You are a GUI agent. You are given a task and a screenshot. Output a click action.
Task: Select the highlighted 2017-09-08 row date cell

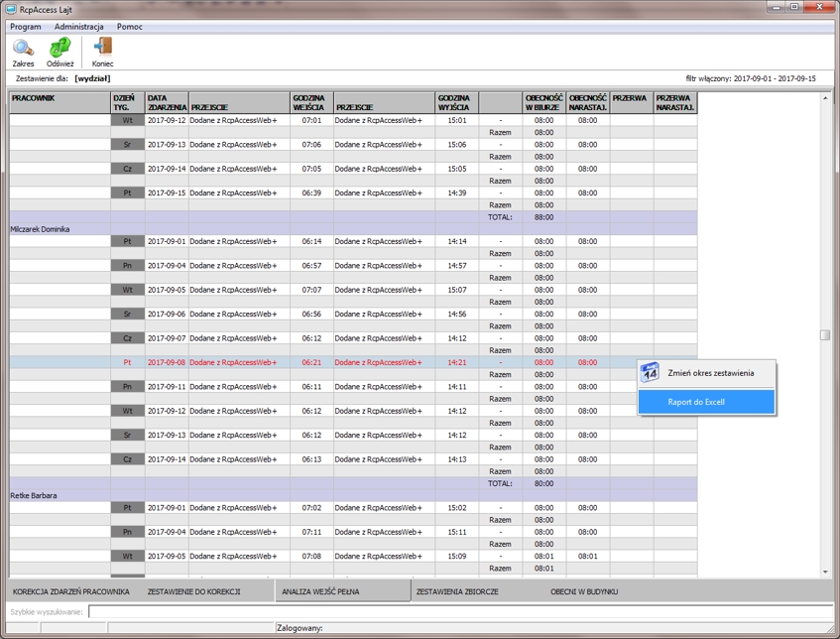point(167,362)
